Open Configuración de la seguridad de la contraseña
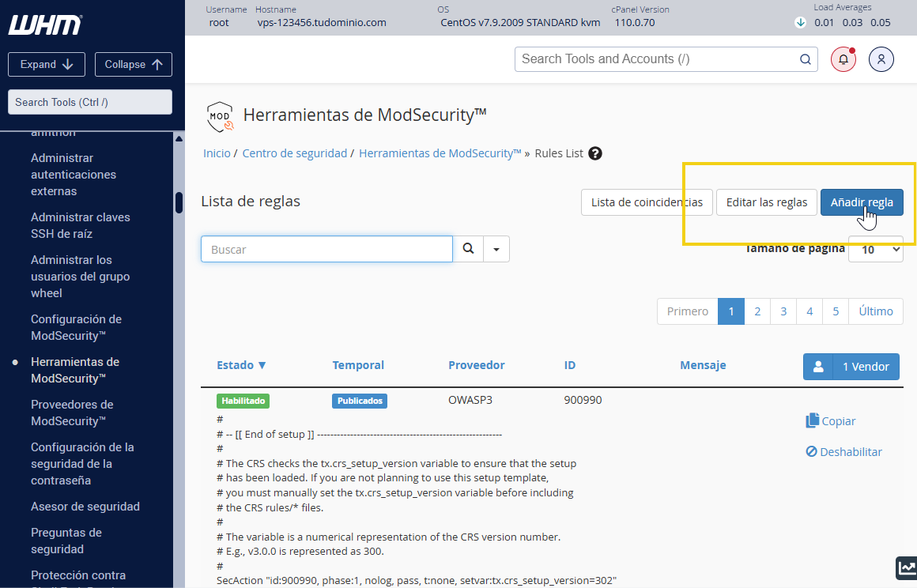This screenshot has height=588, width=917. pyautogui.click(x=82, y=463)
